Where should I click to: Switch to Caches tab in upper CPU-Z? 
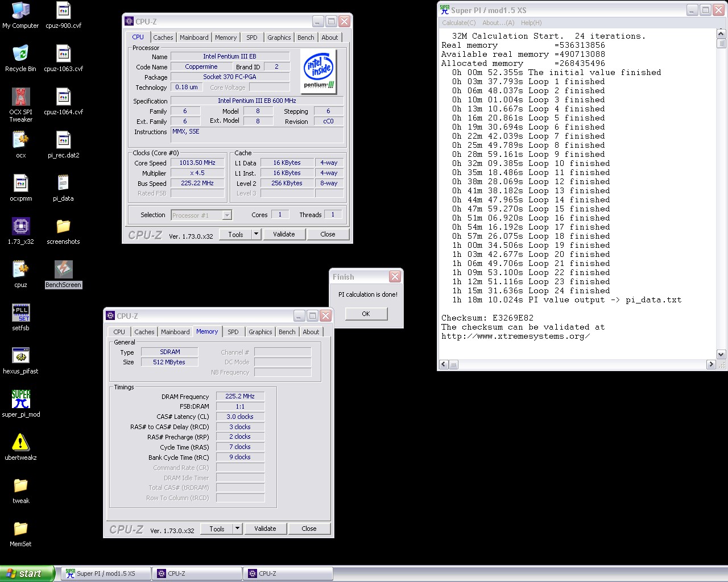(x=163, y=38)
